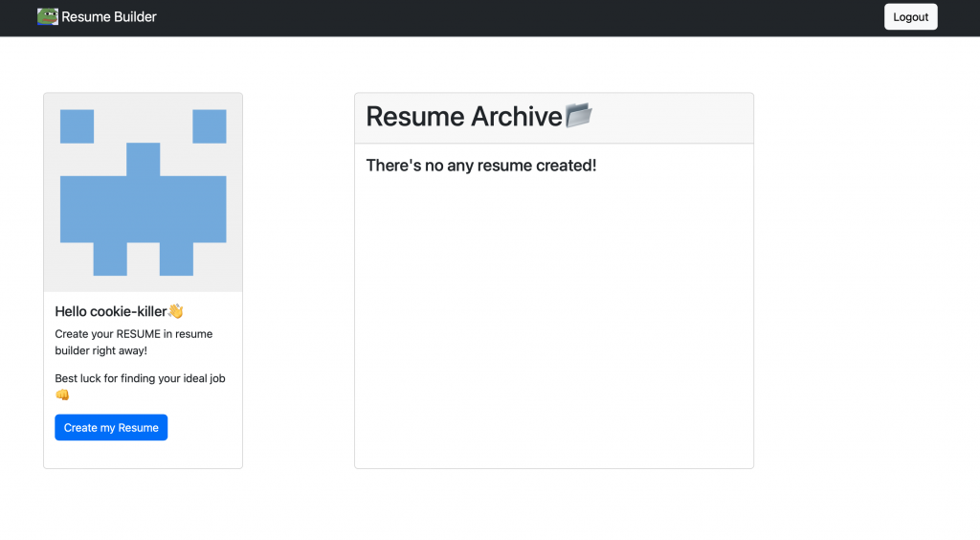Screen dimensions: 980x540
Task: Click the no resume created message
Action: point(481,166)
